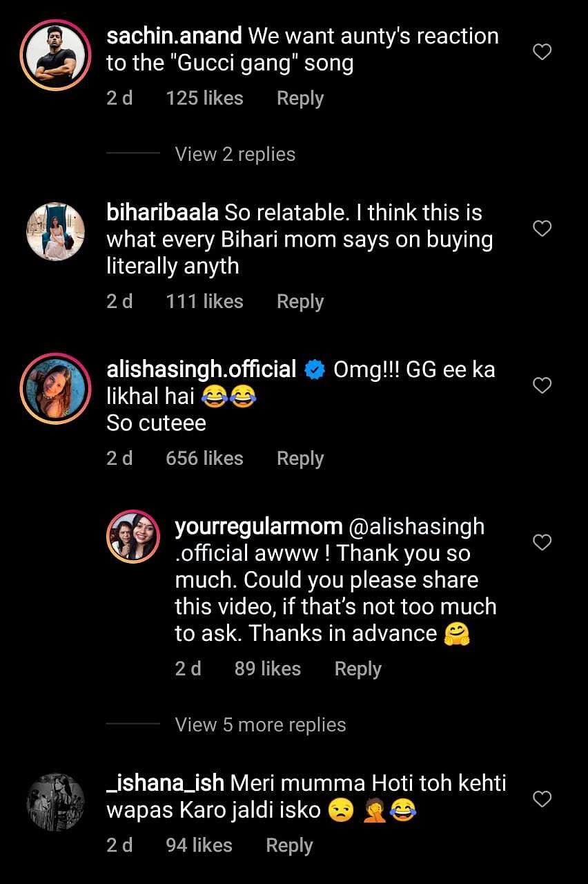Like sachin.anand's Gucci gang comment
This screenshot has width=588, height=884.
[542, 52]
